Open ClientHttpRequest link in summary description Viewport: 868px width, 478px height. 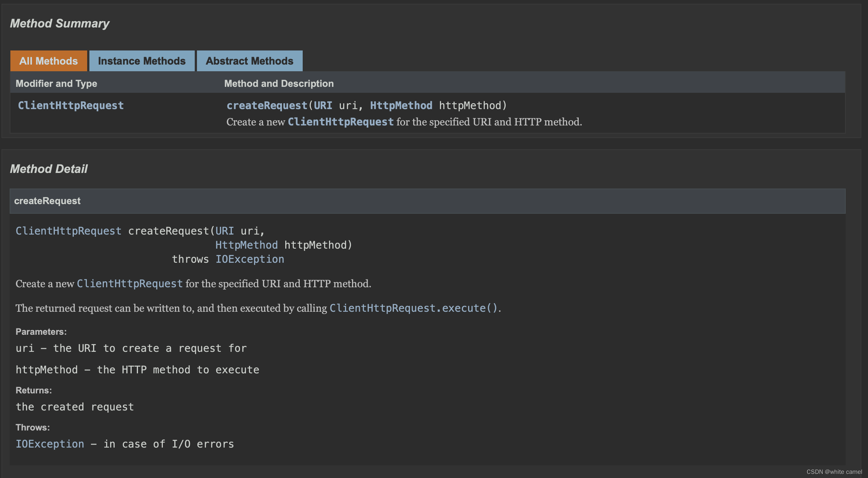pos(341,122)
